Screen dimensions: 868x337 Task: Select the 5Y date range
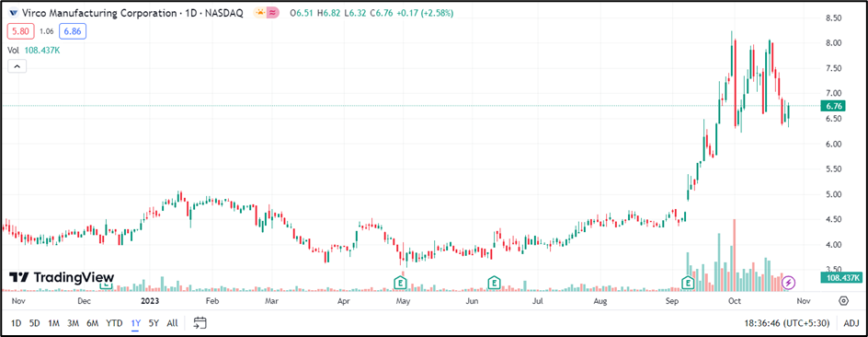154,322
